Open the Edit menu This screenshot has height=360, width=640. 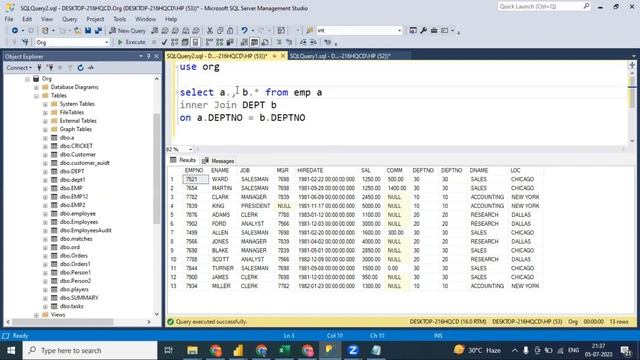tap(27, 19)
